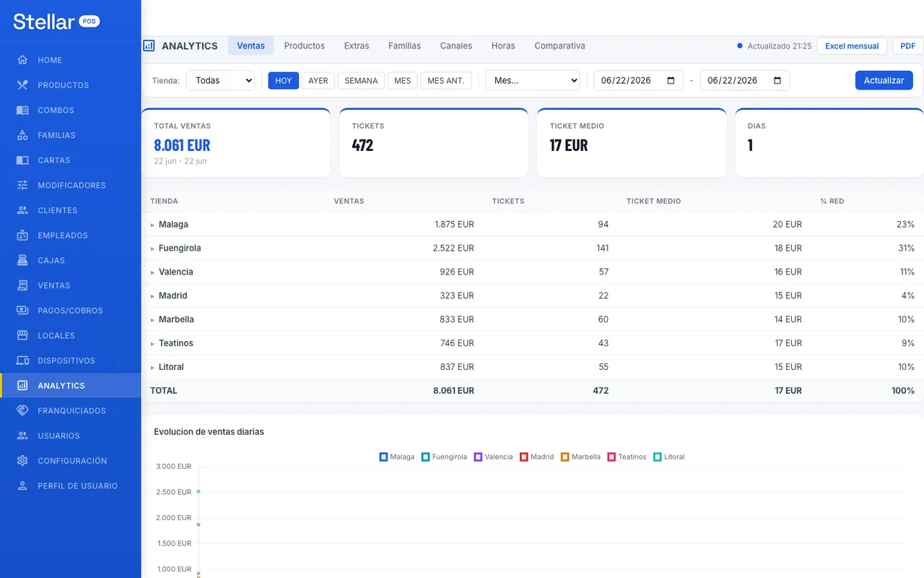Toggle Malaga series in chart legend

click(397, 457)
